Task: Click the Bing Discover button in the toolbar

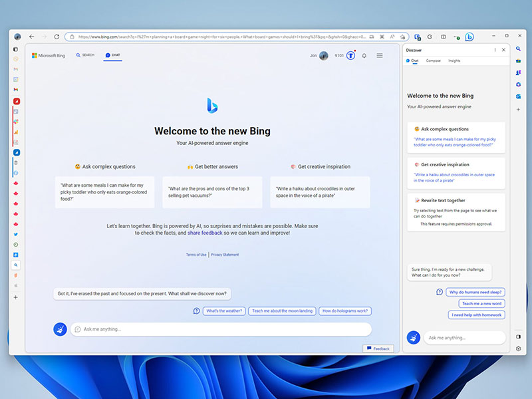Action: click(x=469, y=37)
